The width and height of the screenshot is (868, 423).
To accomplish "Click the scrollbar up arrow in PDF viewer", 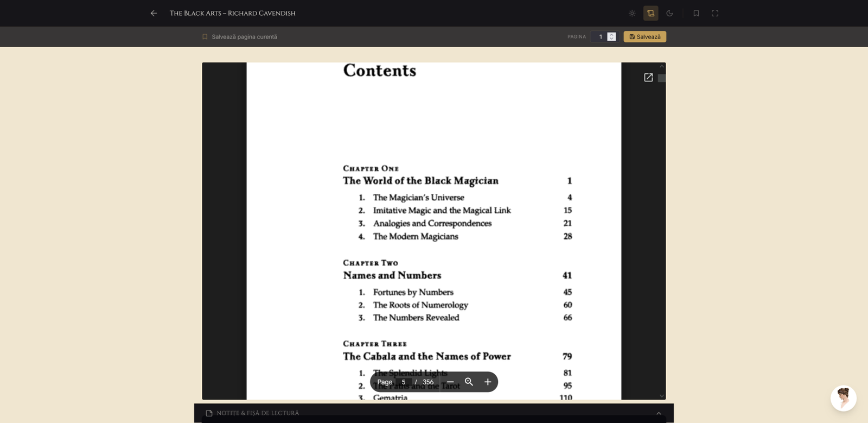I will tap(662, 66).
